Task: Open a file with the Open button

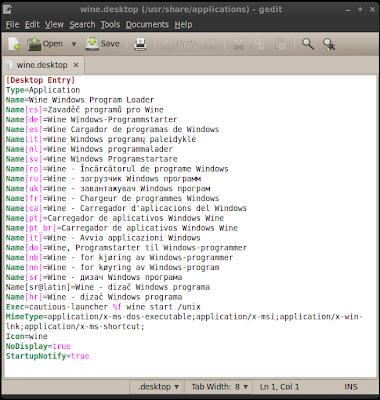Action: (45, 44)
